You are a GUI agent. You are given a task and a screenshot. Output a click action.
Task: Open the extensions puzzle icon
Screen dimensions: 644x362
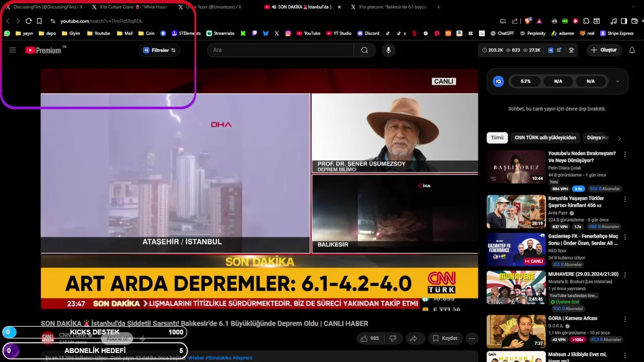click(586, 21)
